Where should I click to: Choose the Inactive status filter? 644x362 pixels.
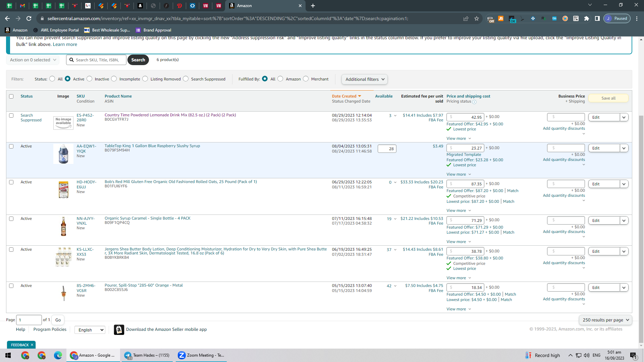[x=89, y=79]
